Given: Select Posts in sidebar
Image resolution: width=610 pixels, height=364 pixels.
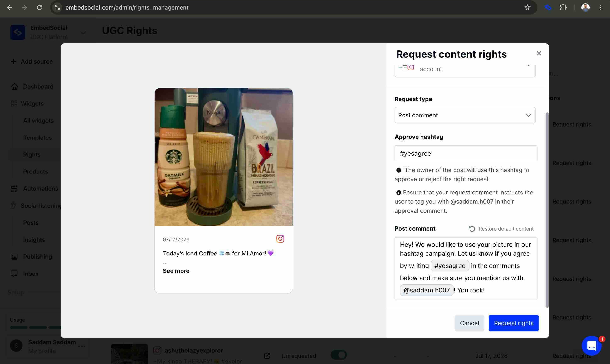Looking at the screenshot, I should point(31,222).
